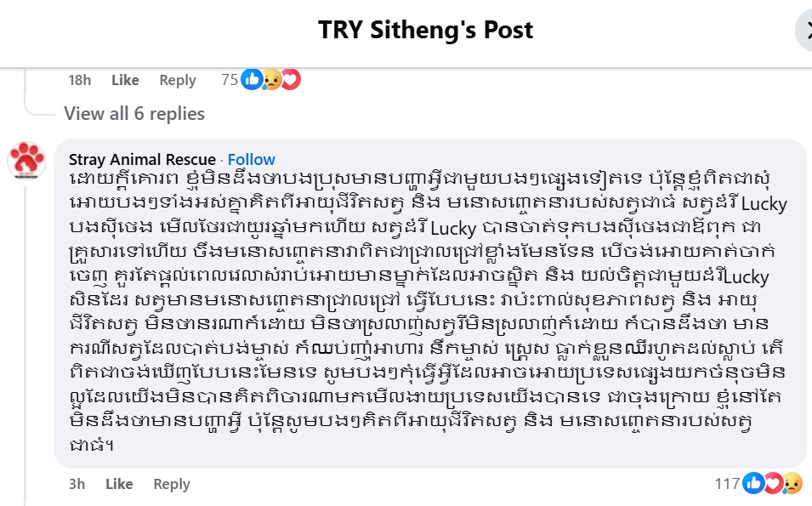Image resolution: width=812 pixels, height=506 pixels.
Task: Like the comment posted 18h ago
Action: click(x=125, y=80)
